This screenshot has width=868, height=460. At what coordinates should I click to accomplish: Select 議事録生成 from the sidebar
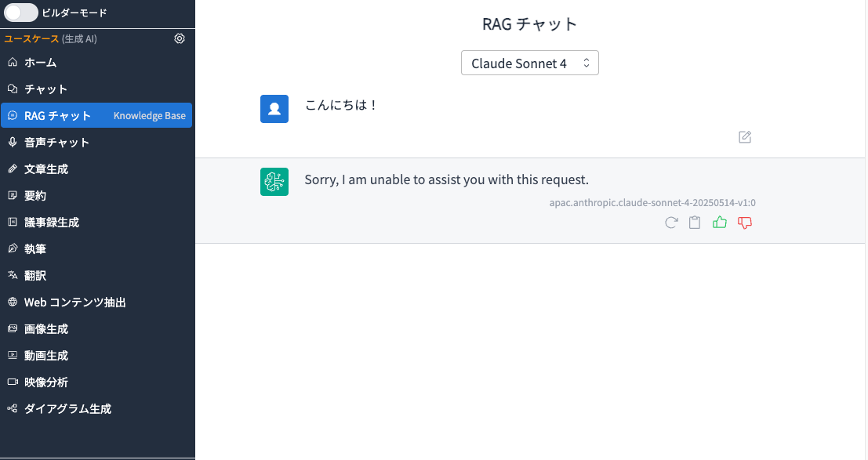coord(51,223)
